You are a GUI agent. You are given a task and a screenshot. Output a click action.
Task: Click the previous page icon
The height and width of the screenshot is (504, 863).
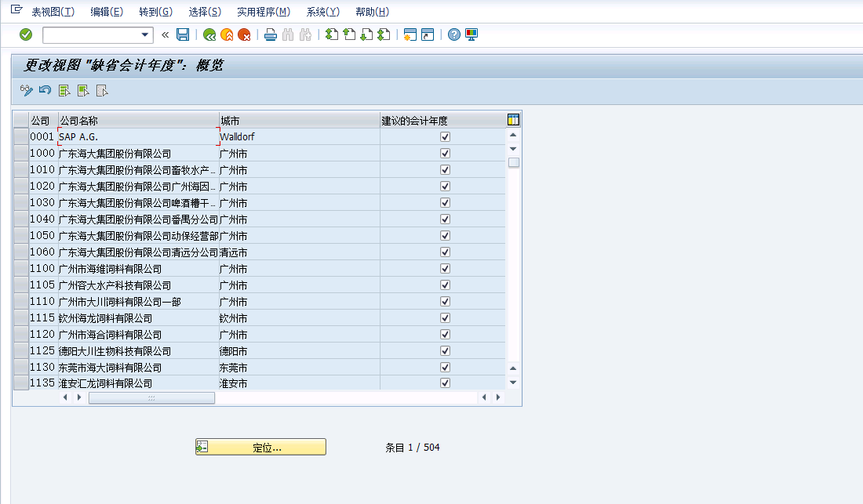(349, 34)
